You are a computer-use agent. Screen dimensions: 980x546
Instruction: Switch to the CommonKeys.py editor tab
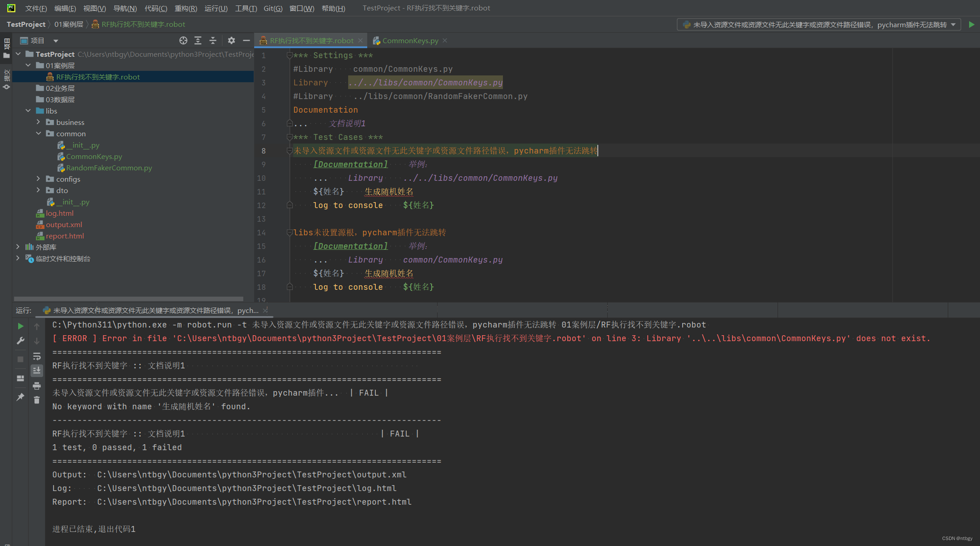coord(410,40)
